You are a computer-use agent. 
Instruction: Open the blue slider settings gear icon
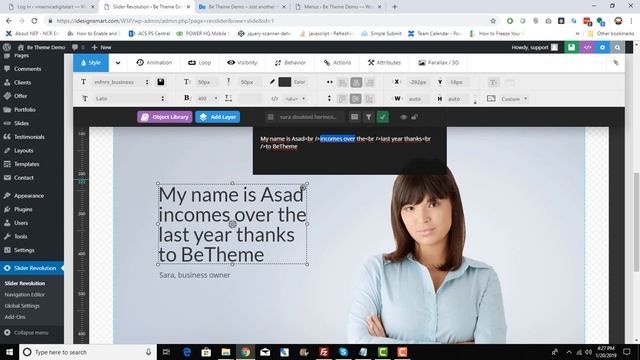pos(602,47)
